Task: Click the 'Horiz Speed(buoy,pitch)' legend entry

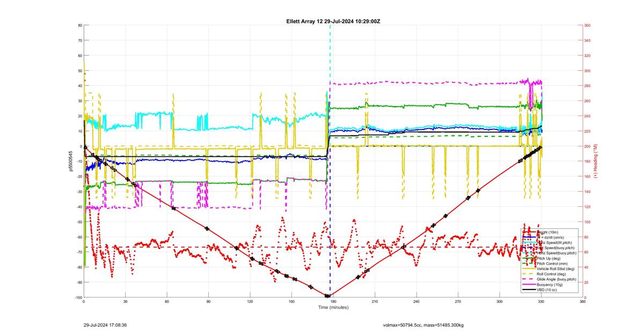Action: coord(550,253)
